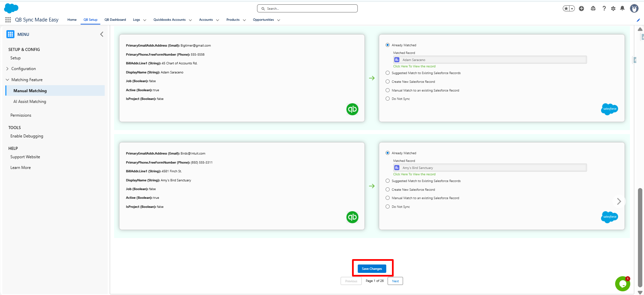
Task: Select Already Matched for Adam Saraceno
Action: 388,45
